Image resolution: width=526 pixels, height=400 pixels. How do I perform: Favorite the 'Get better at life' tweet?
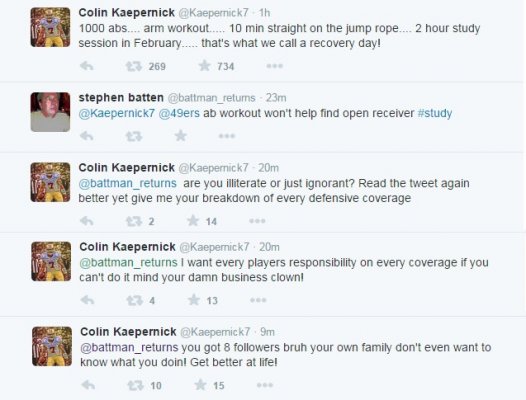(x=201, y=385)
